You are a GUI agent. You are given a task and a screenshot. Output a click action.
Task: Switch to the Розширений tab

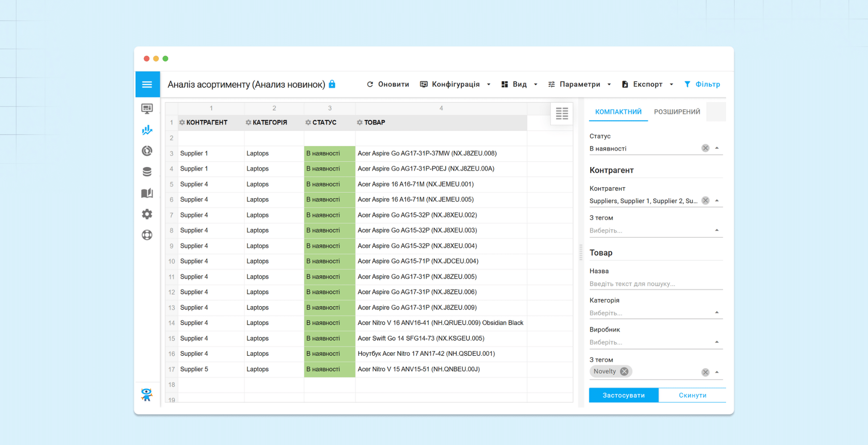[677, 112]
